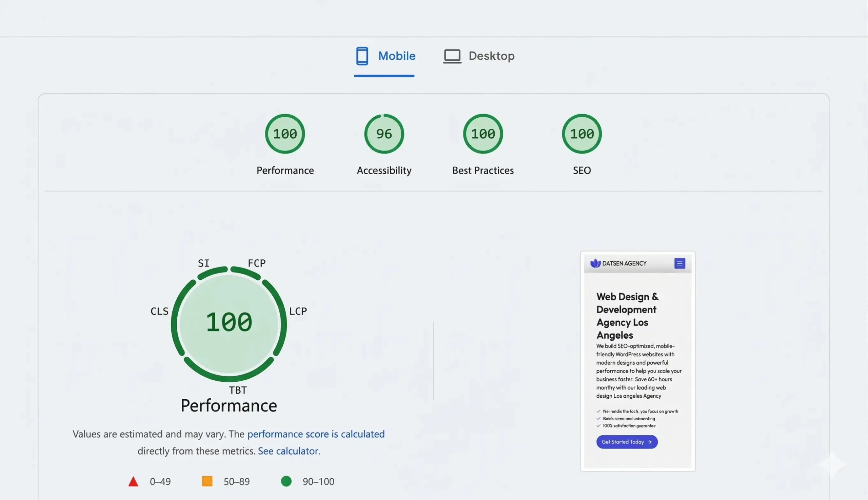The image size is (868, 500).
Task: Click the TBT metric label
Action: 238,390
